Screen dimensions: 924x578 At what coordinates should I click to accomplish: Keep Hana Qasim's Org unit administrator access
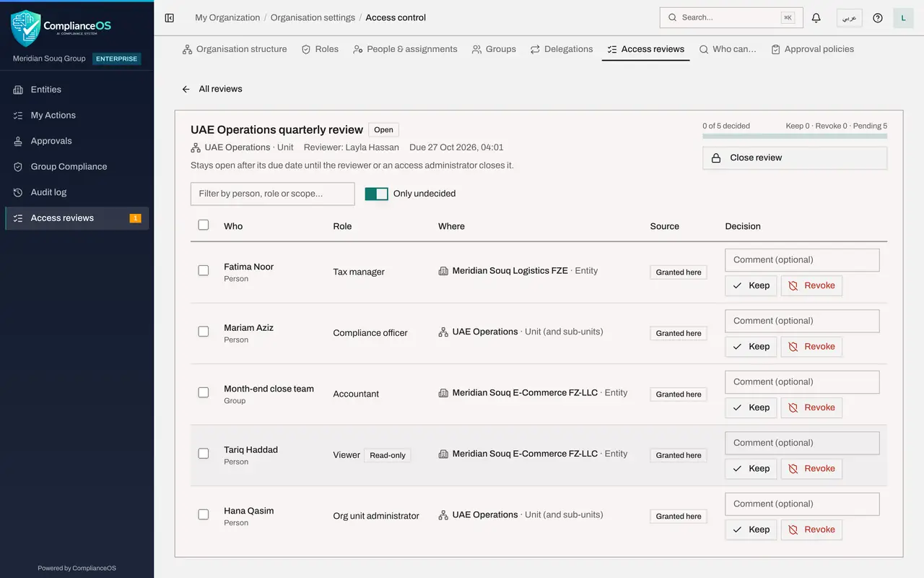click(751, 530)
